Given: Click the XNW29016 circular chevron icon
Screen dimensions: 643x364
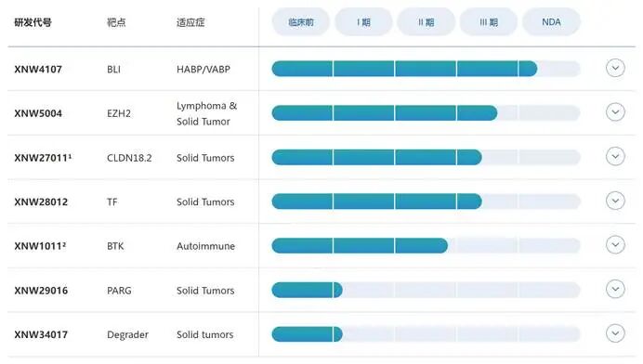Looking at the screenshot, I should pyautogui.click(x=615, y=290).
